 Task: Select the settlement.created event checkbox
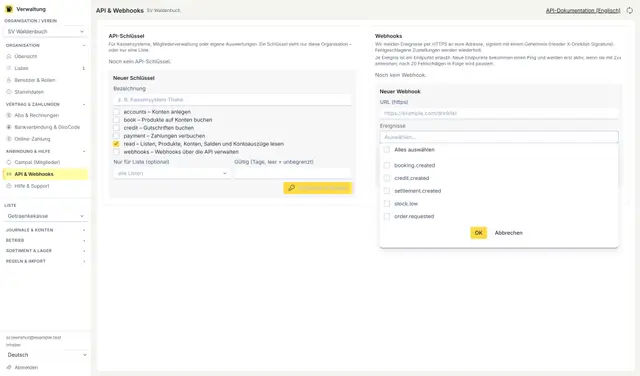[x=387, y=191]
